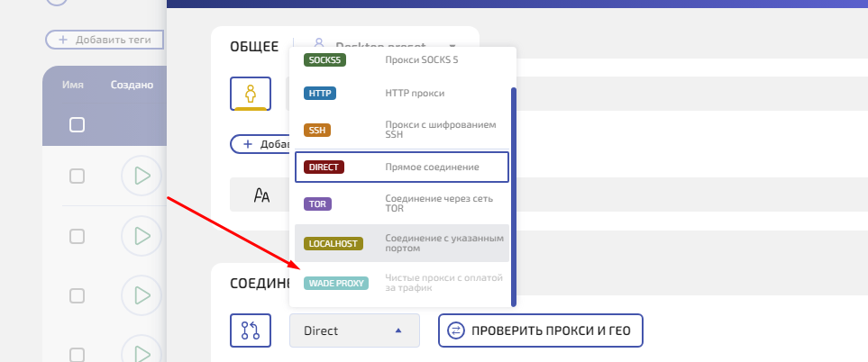Tick the second profile row checkbox

point(78,236)
